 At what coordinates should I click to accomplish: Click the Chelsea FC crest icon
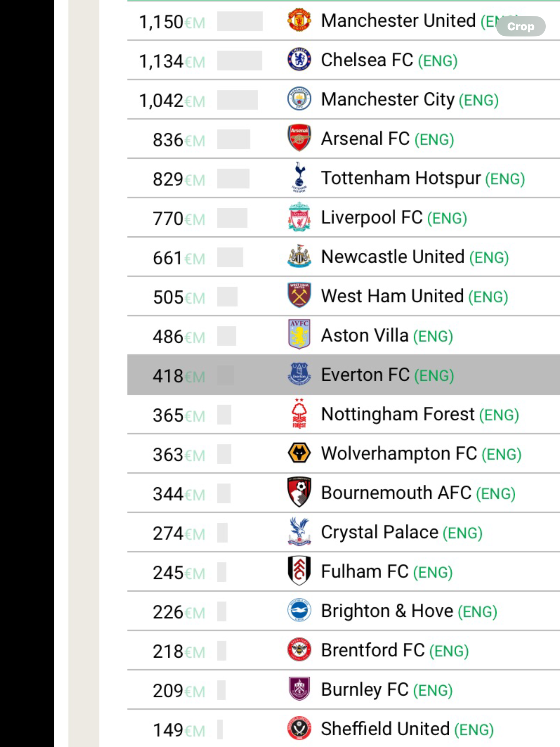299,59
